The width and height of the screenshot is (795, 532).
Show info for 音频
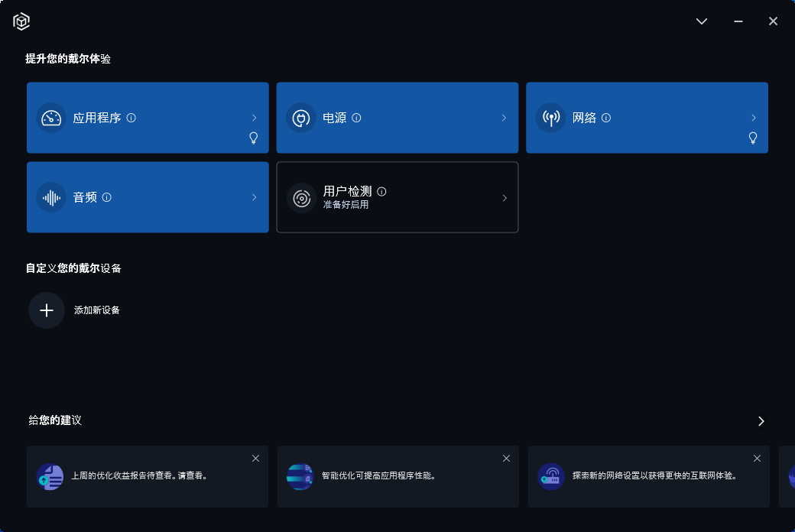[106, 197]
